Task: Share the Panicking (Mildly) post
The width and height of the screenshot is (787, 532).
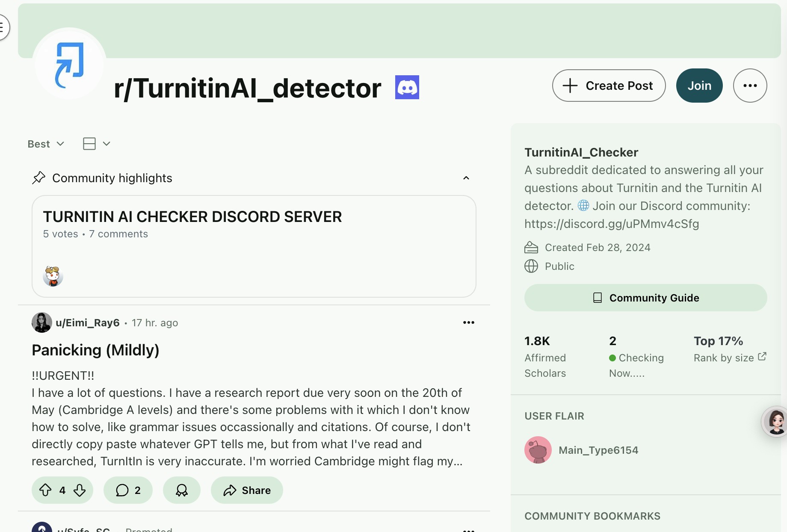Action: pyautogui.click(x=247, y=490)
